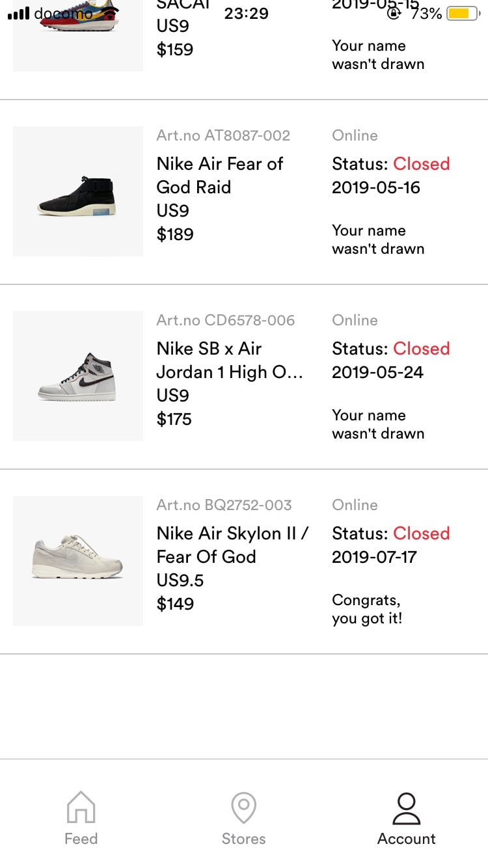Viewport: 488px width, 868px height.
Task: Open Nike SB x Air Jordan 1 shoe image
Action: coord(78,376)
